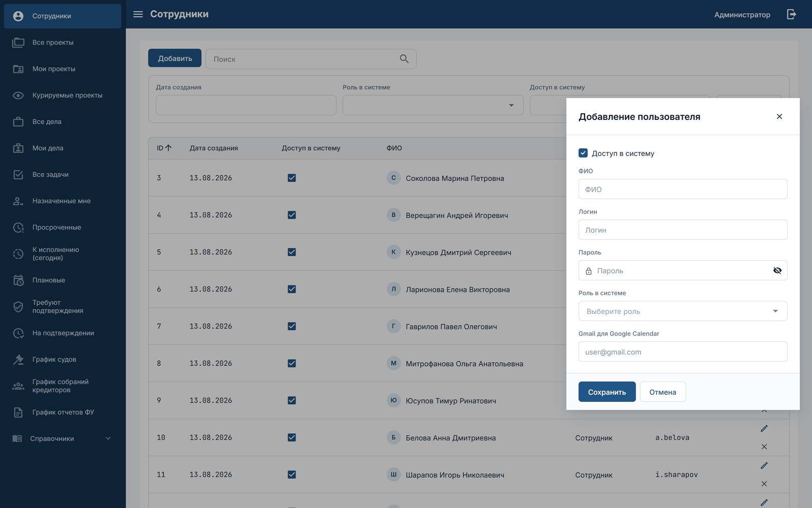Image resolution: width=812 pixels, height=508 pixels.
Task: Click the Gmail для Google Calendar field
Action: click(683, 352)
